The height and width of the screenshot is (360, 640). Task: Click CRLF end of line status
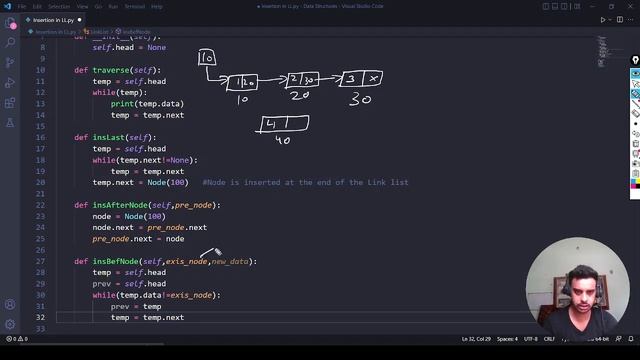click(x=549, y=339)
